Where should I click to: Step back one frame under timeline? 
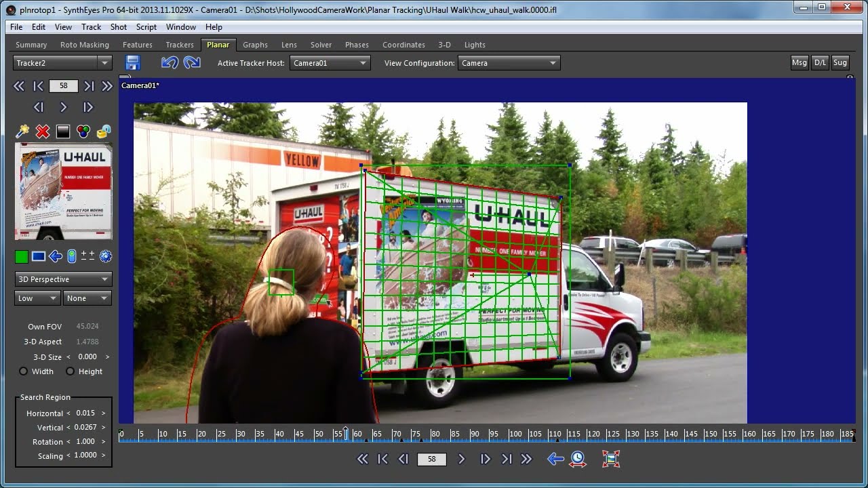pos(403,459)
